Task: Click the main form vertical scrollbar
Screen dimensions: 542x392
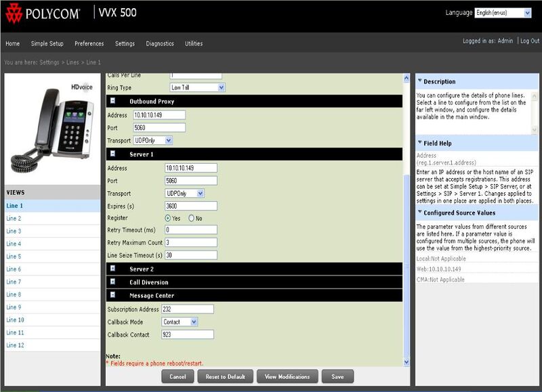Action: click(x=406, y=217)
